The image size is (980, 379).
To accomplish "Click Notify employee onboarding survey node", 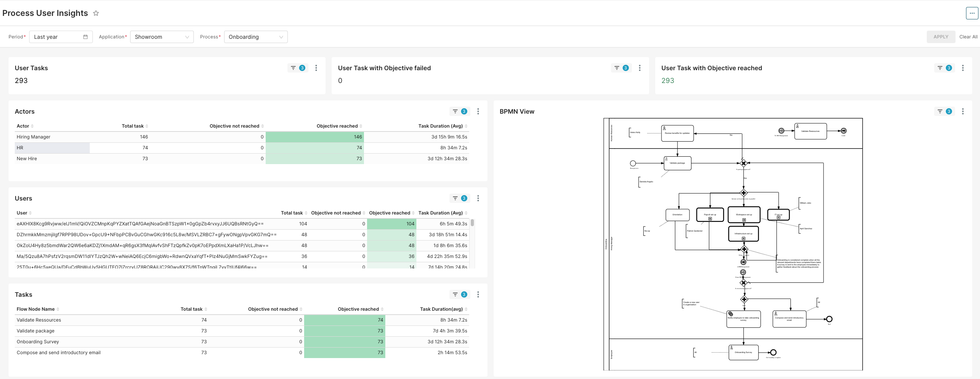I will point(743,319).
